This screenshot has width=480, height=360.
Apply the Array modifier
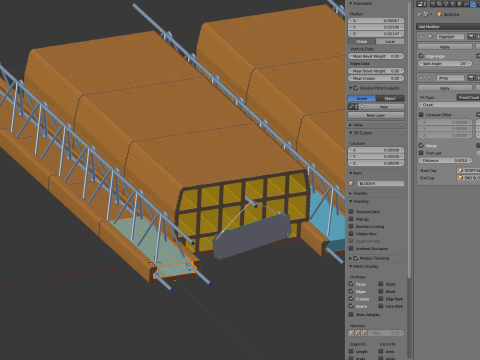click(x=445, y=88)
